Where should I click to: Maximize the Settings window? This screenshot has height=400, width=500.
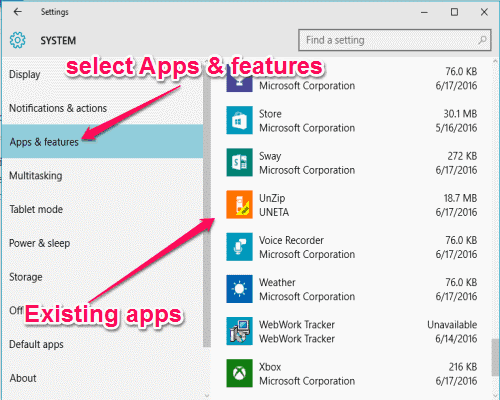pos(454,12)
